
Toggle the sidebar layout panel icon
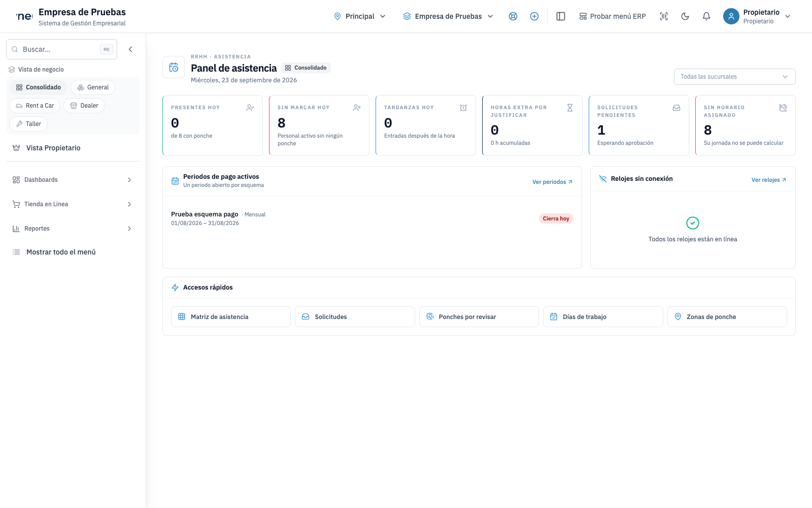561,16
